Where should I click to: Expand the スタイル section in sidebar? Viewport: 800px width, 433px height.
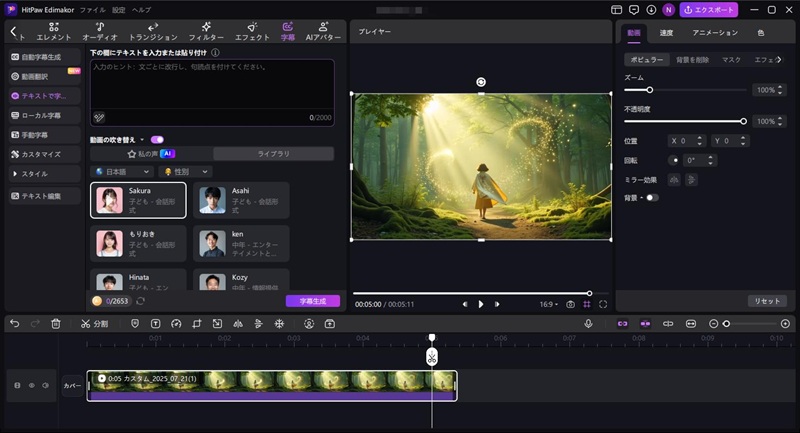[45, 174]
